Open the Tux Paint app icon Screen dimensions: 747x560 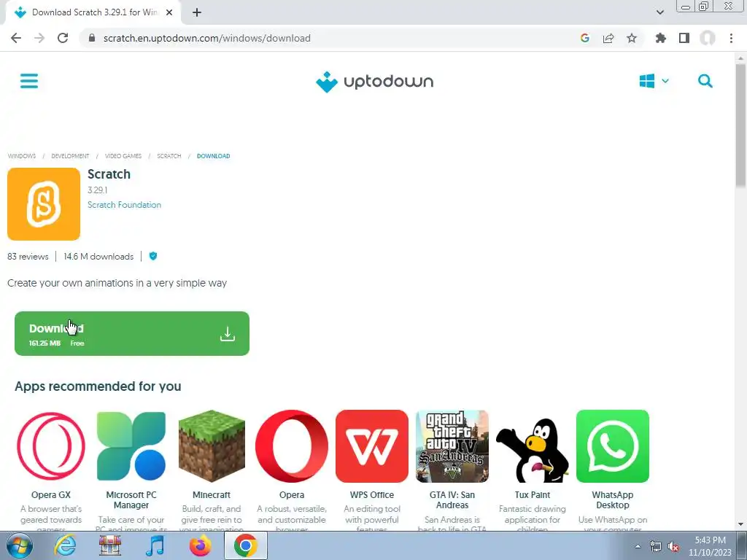[x=532, y=450]
